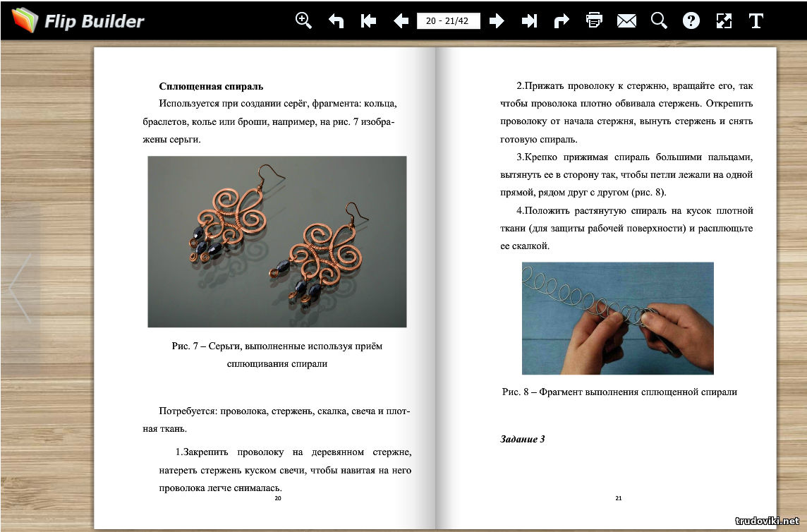Click the caption "Рис. 8 – Фрагмент выполнения сплющенной спирали"

[619, 392]
